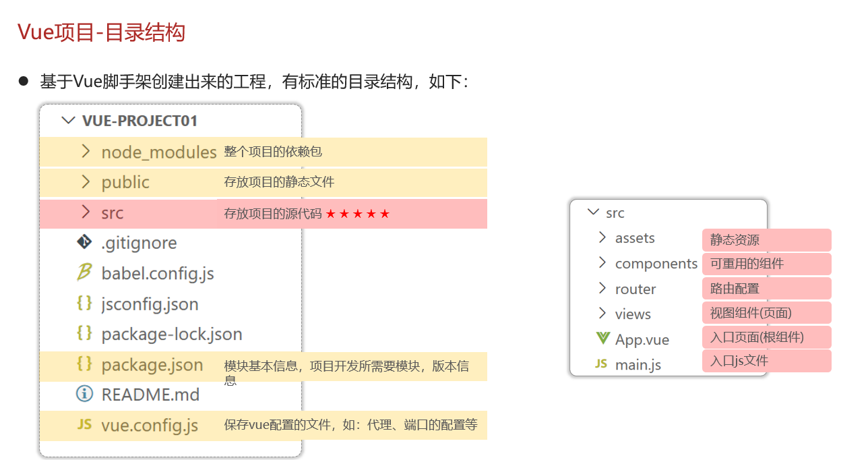Click the JS icon beside main.js
Viewport: 868px width, 460px height.
[x=601, y=364]
